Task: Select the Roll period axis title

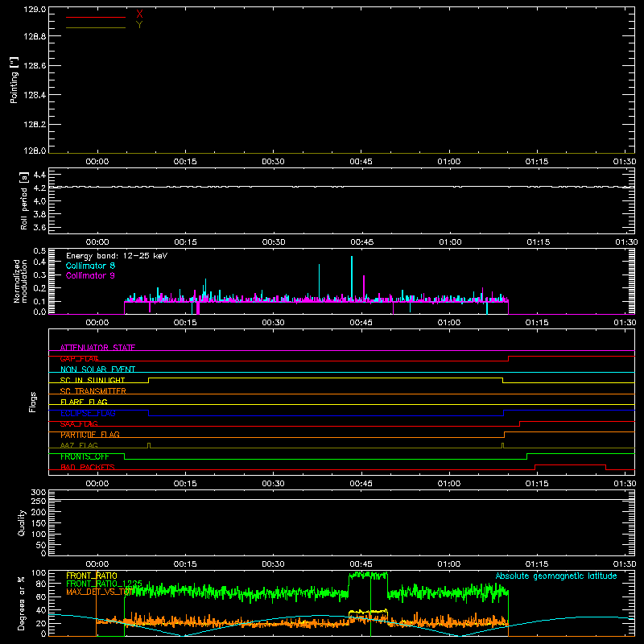Action: 23,200
